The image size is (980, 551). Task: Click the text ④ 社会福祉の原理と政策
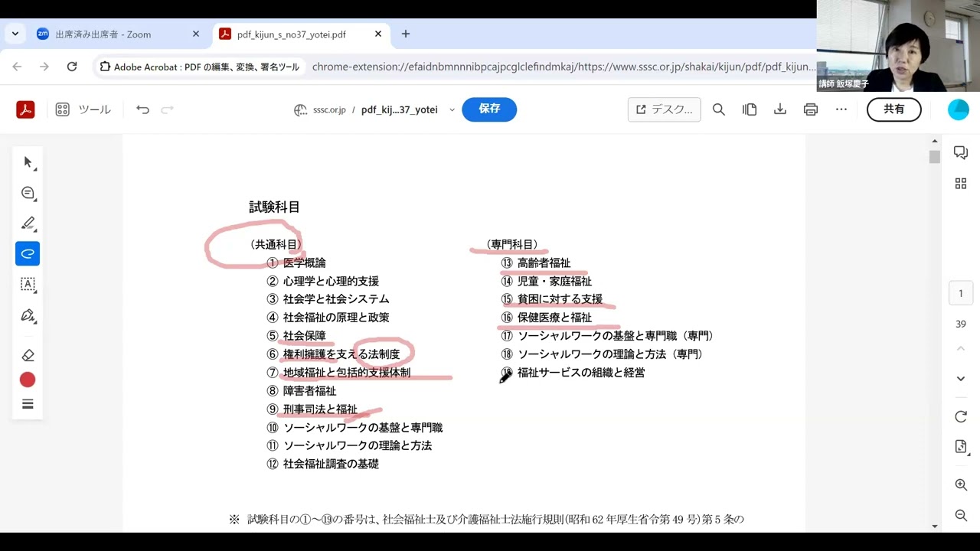coord(328,318)
